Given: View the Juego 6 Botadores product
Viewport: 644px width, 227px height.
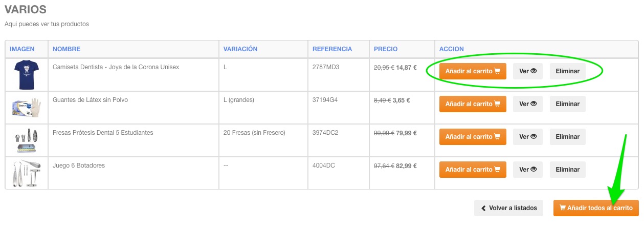Looking at the screenshot, I should pos(527,170).
